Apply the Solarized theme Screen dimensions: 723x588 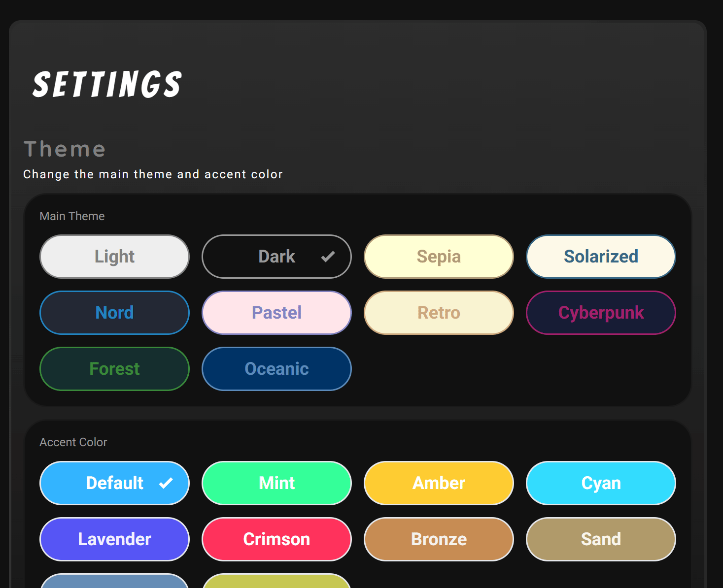pyautogui.click(x=601, y=257)
